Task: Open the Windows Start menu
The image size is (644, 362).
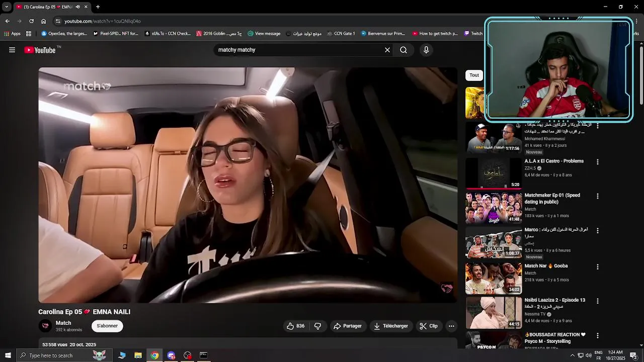Action: [x=8, y=355]
